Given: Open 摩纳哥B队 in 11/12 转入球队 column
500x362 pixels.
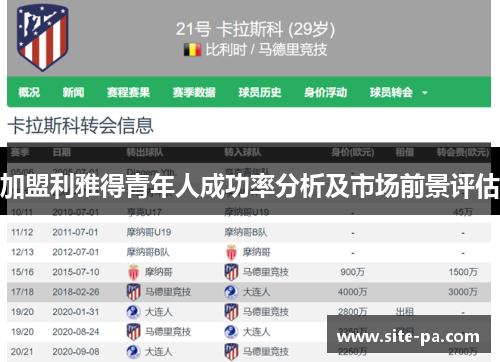Looking at the screenshot, I should [x=246, y=232].
